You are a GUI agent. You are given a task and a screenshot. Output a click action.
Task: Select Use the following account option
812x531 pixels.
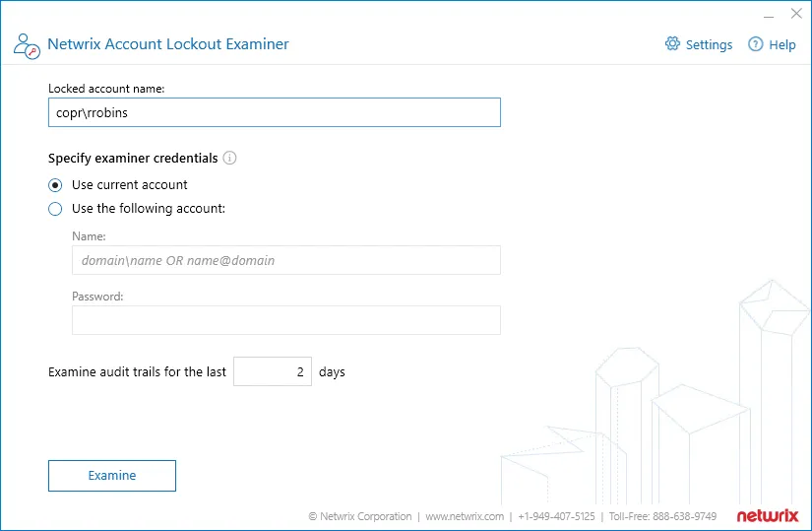coord(55,209)
